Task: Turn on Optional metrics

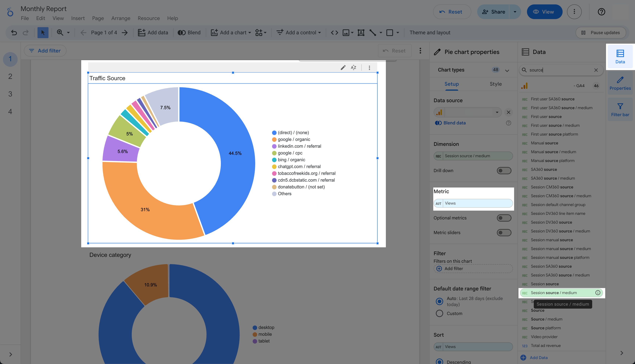Action: point(504,218)
